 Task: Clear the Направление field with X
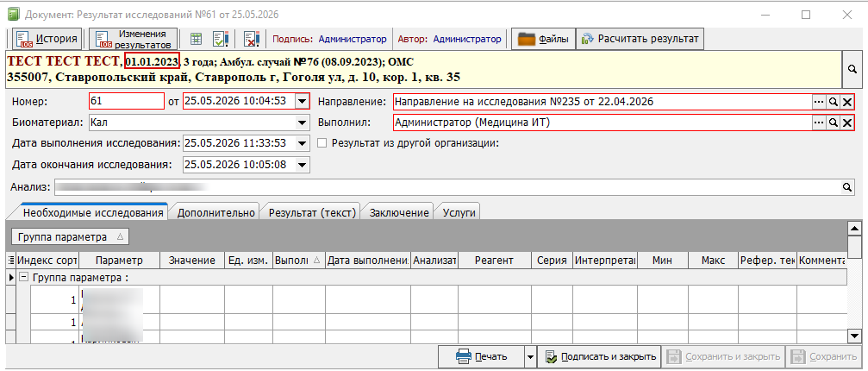847,102
